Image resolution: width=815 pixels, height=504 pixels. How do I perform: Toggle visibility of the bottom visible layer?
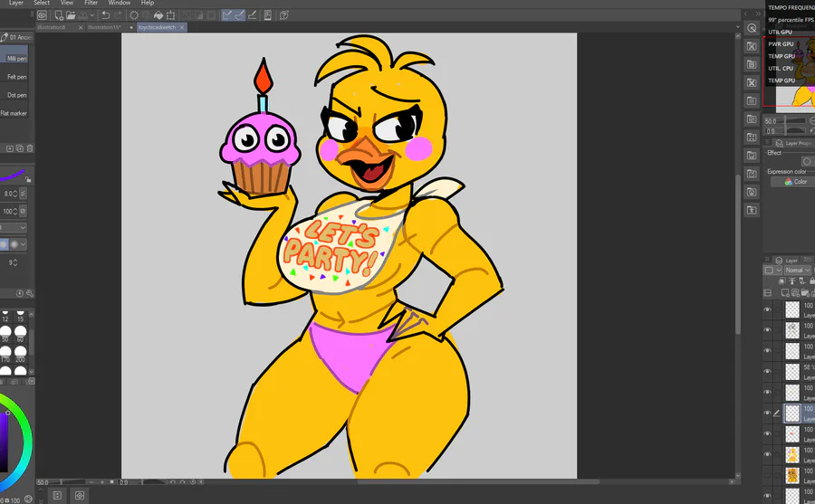tap(767, 496)
